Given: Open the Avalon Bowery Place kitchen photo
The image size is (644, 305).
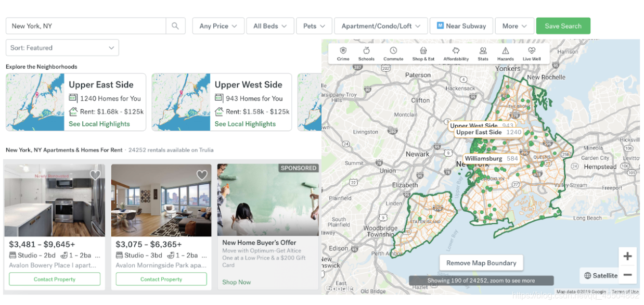Looking at the screenshot, I should point(55,200).
